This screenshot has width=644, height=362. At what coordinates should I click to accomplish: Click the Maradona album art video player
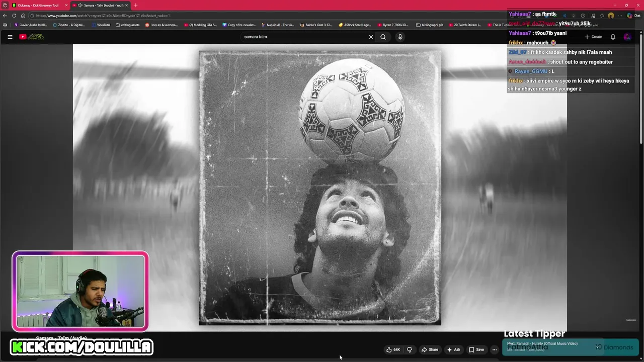point(320,187)
